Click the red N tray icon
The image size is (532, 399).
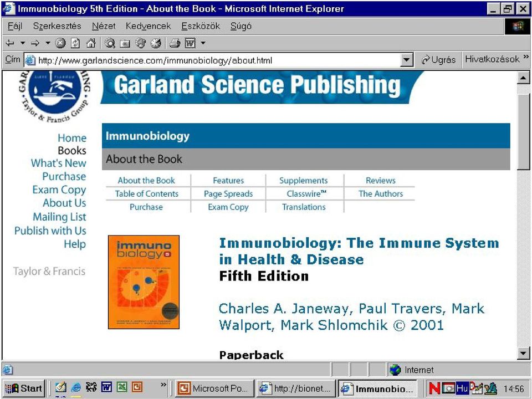(x=434, y=388)
